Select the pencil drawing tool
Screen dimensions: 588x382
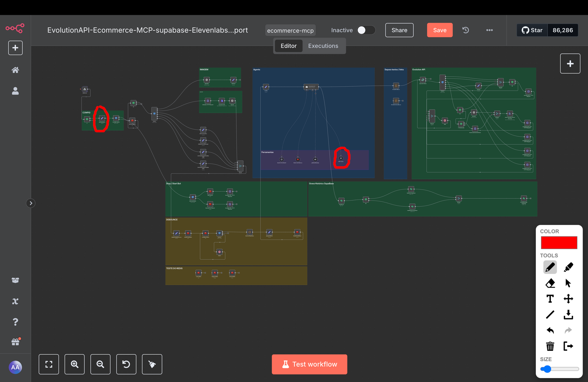(x=550, y=267)
